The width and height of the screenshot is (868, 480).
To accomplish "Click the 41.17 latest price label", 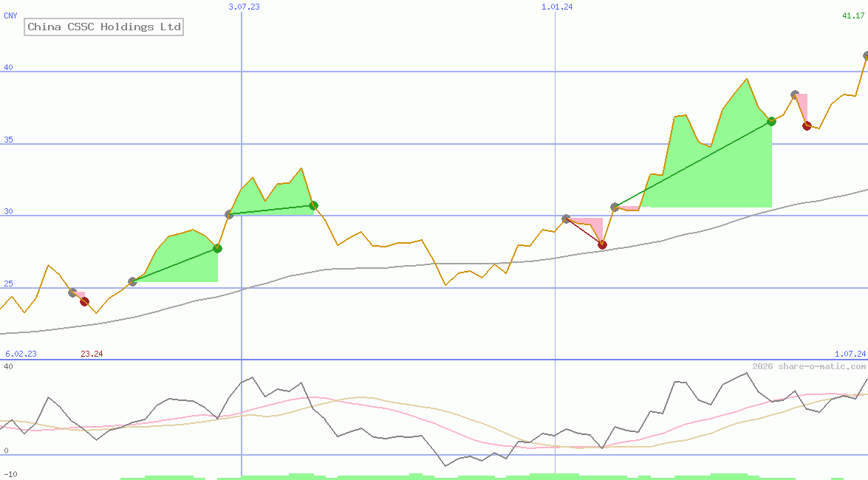I will point(852,16).
